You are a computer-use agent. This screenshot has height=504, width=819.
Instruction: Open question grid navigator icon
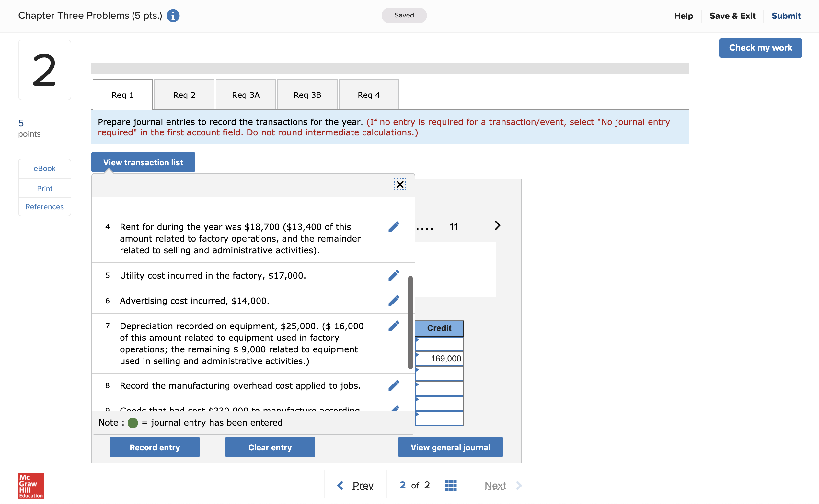point(451,485)
